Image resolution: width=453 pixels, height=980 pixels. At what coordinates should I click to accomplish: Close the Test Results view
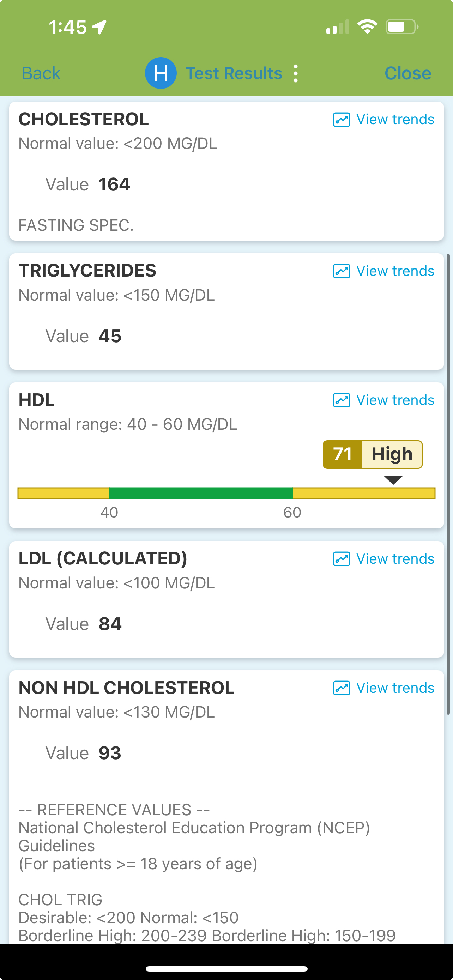408,73
